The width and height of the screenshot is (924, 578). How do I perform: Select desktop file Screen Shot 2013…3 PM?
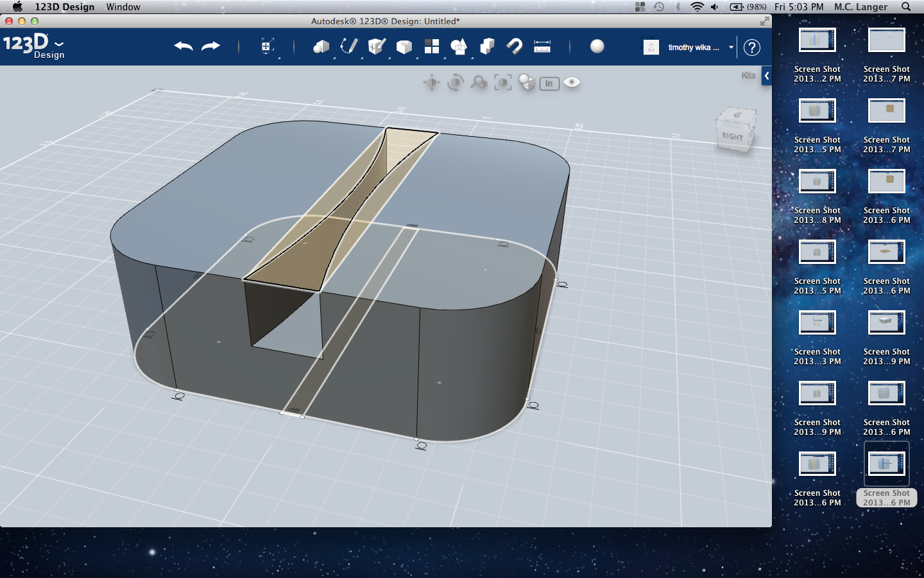(x=817, y=337)
